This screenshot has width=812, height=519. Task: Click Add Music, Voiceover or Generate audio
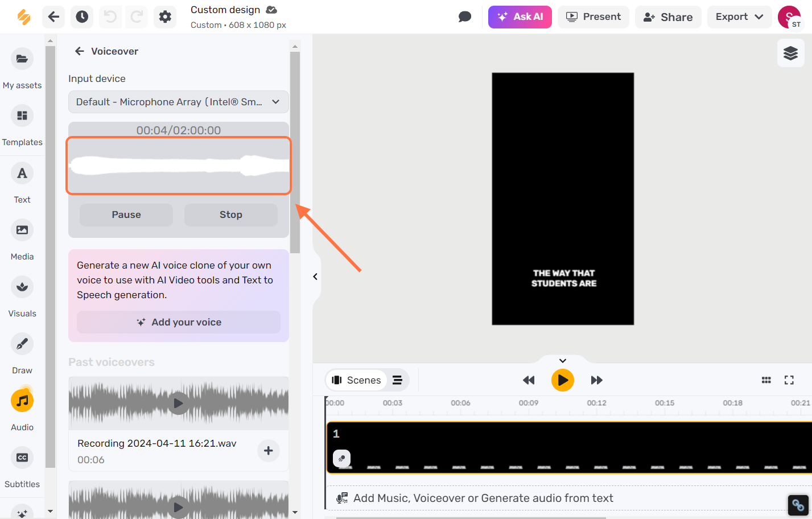483,498
